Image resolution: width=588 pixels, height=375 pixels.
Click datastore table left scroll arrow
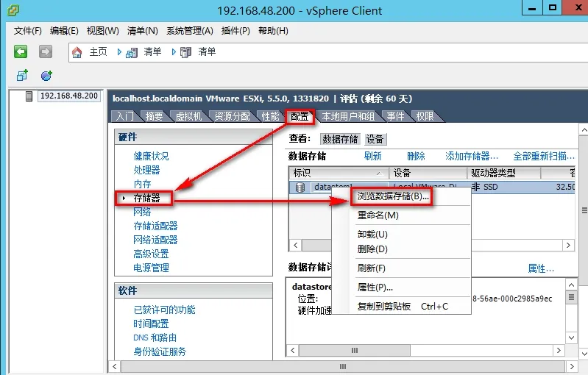[296, 246]
